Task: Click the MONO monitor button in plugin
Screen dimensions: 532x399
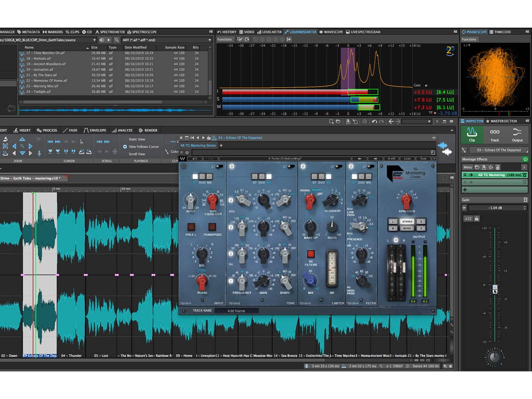Action: (x=407, y=228)
